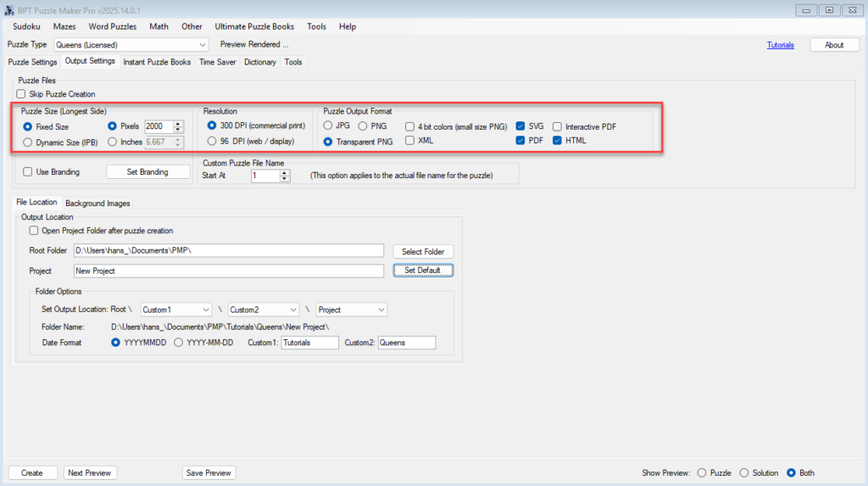The image size is (868, 486).
Task: Open the Word Puzzles menu
Action: 112,26
